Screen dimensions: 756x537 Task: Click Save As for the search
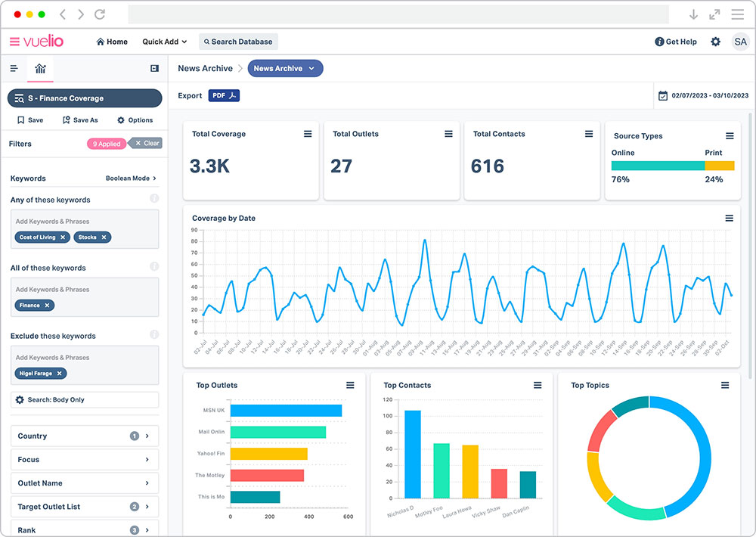point(80,120)
